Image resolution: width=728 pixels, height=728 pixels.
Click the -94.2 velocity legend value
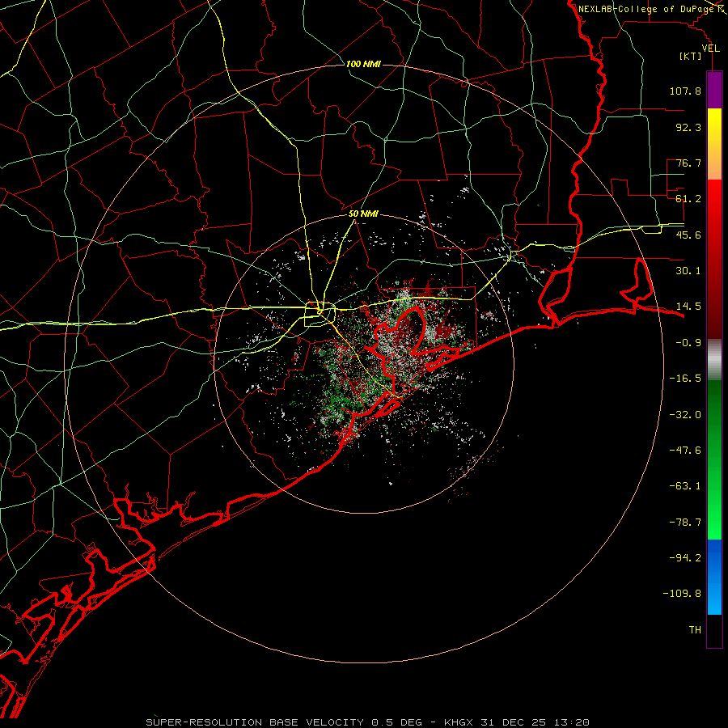[x=685, y=558]
